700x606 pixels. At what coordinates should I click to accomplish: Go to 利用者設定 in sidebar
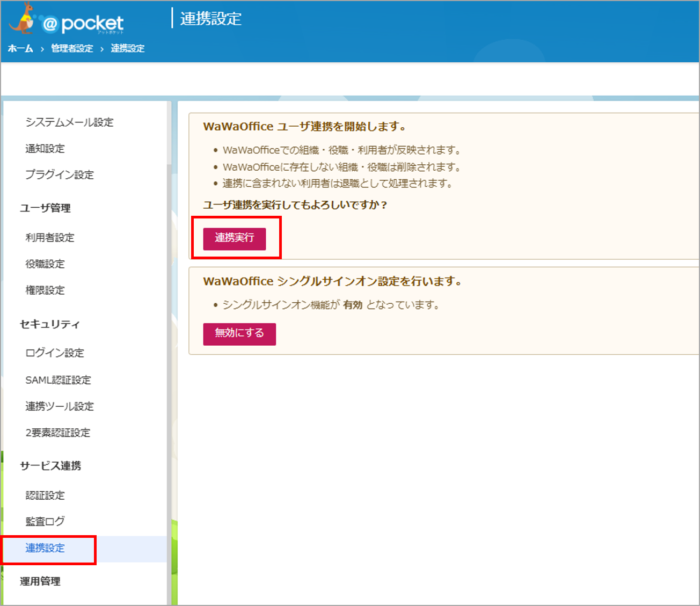coord(50,238)
